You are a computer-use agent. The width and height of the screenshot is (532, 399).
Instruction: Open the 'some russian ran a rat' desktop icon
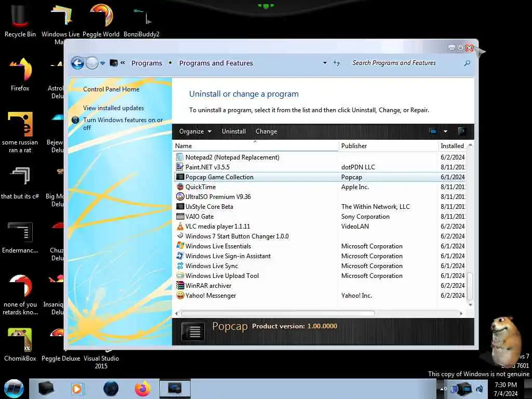pos(20,132)
